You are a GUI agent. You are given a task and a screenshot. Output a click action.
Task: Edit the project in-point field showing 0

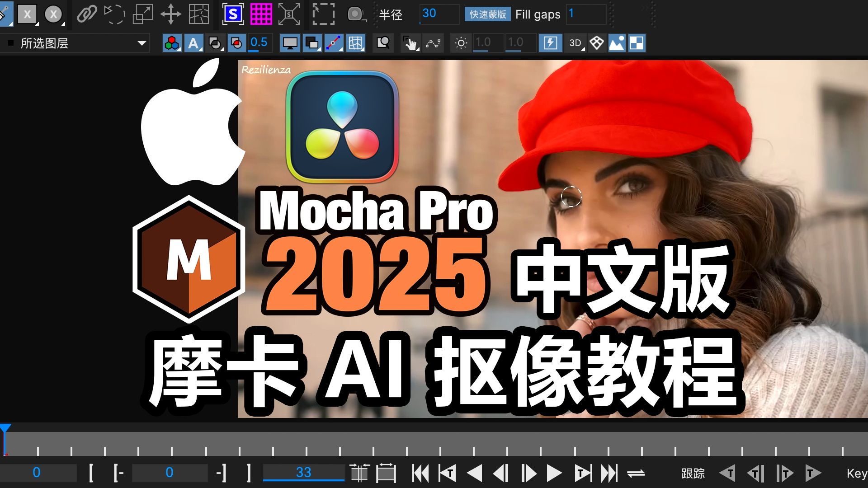point(37,473)
